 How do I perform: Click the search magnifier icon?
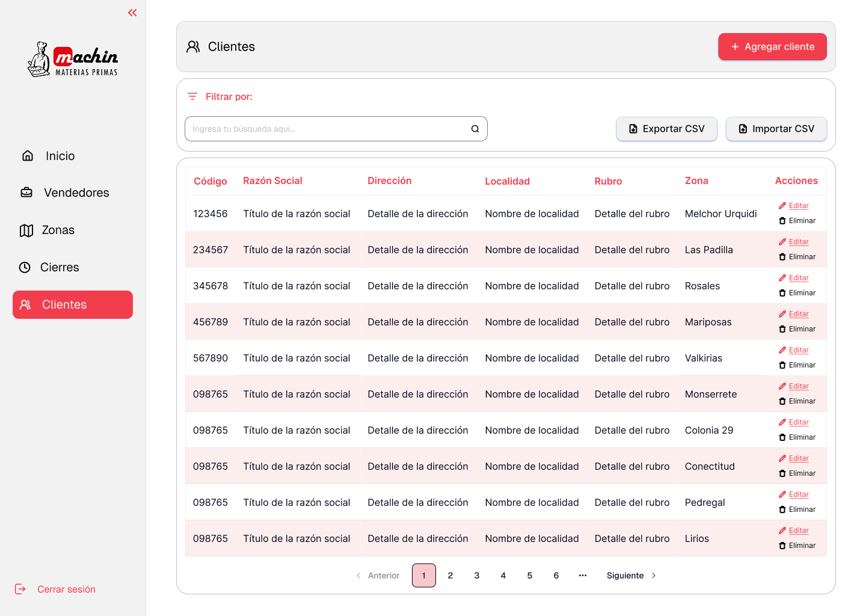(x=475, y=129)
